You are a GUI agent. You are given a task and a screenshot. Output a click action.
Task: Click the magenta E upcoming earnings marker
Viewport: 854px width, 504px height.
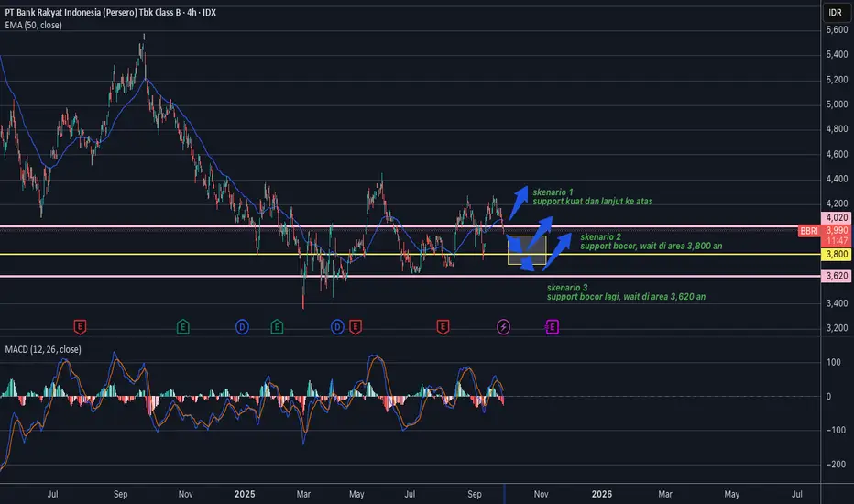click(x=552, y=327)
